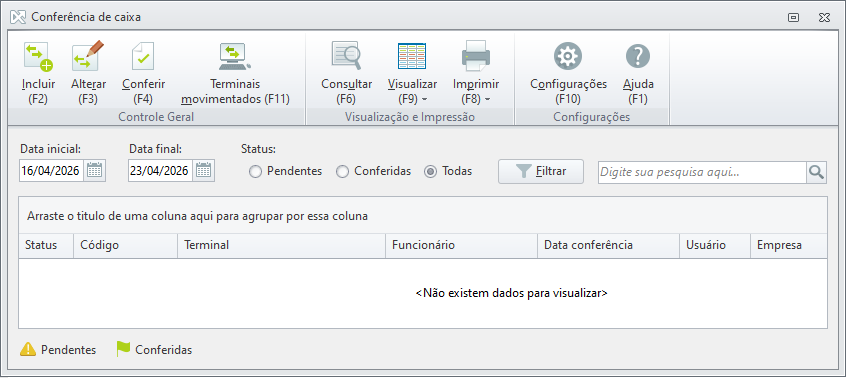
Task: Select the Conferir (F4) icon
Action: click(143, 56)
